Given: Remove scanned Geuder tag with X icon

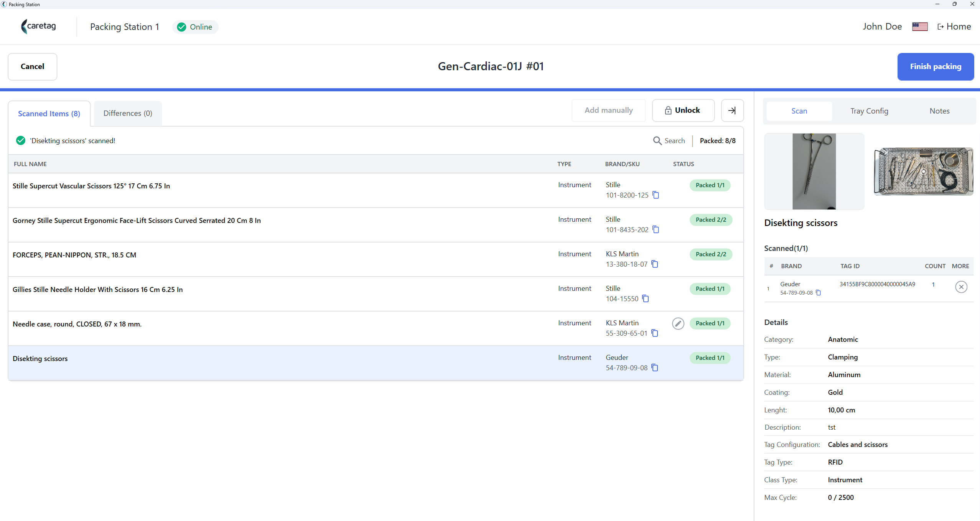Looking at the screenshot, I should [961, 287].
